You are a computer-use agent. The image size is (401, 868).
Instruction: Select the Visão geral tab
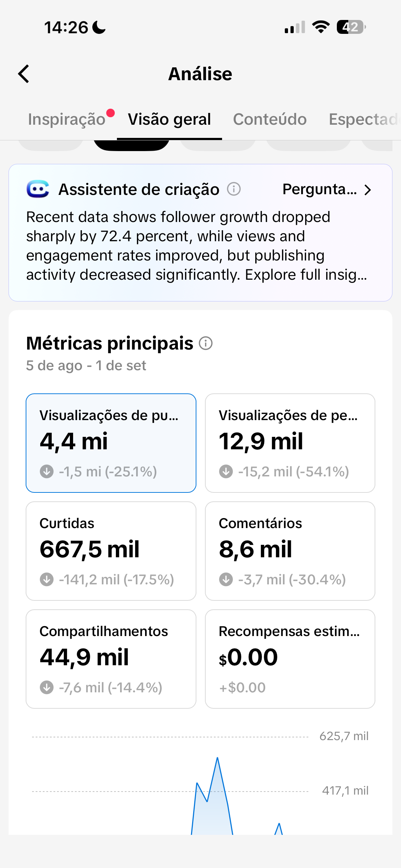[169, 119]
